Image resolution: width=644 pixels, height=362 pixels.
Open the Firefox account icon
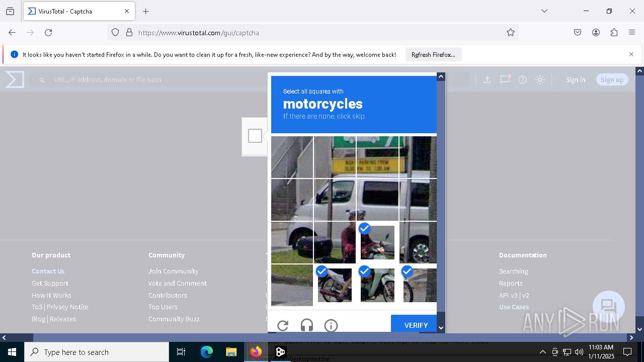coord(596,32)
